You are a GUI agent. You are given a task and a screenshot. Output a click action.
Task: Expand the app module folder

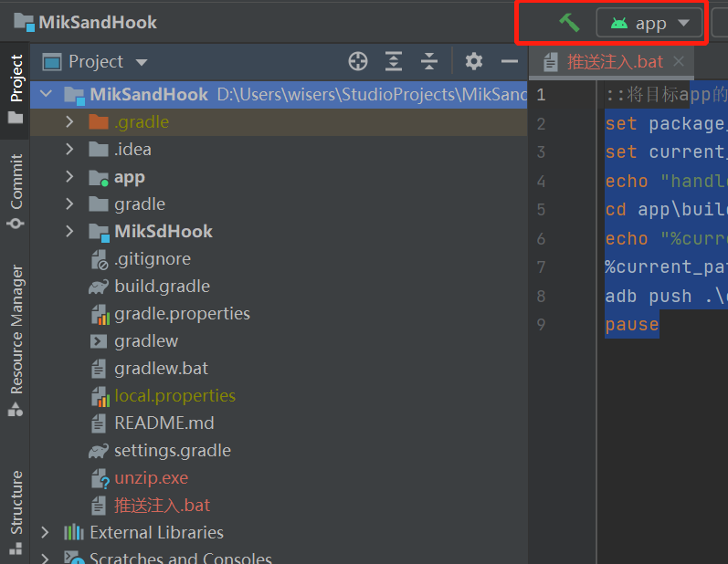pyautogui.click(x=69, y=176)
